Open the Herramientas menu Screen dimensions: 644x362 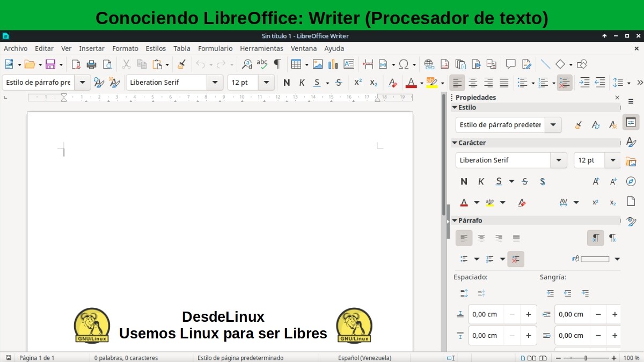[261, 48]
